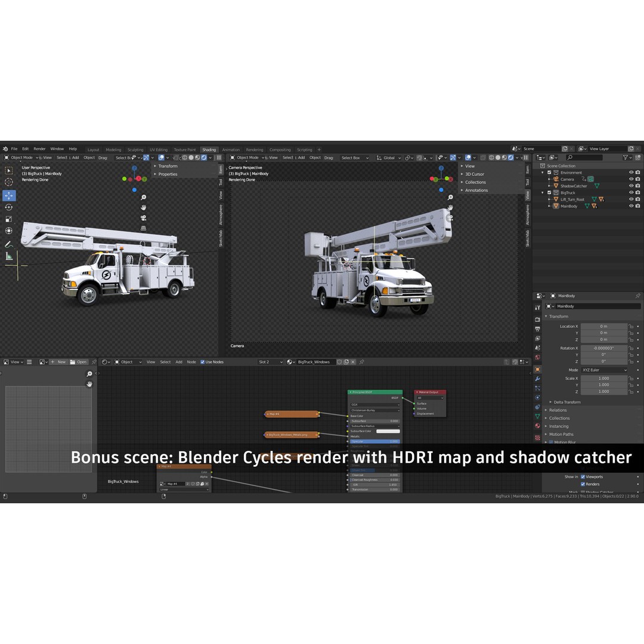Click the outliner filter funnel icon

[x=626, y=157]
